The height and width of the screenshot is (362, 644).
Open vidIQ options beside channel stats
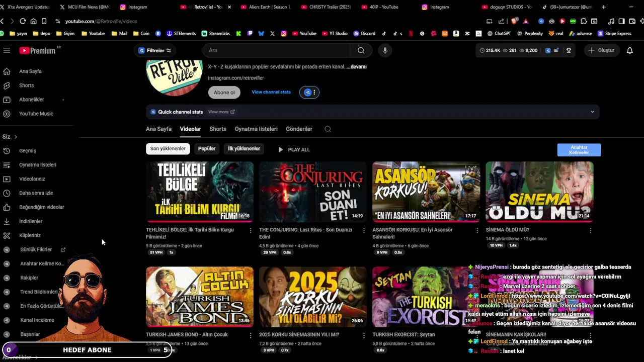click(309, 93)
